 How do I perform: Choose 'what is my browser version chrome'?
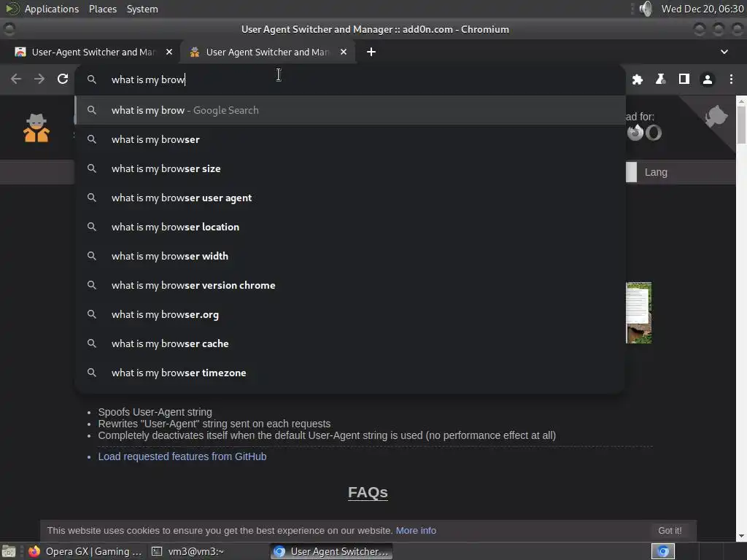click(x=350, y=285)
